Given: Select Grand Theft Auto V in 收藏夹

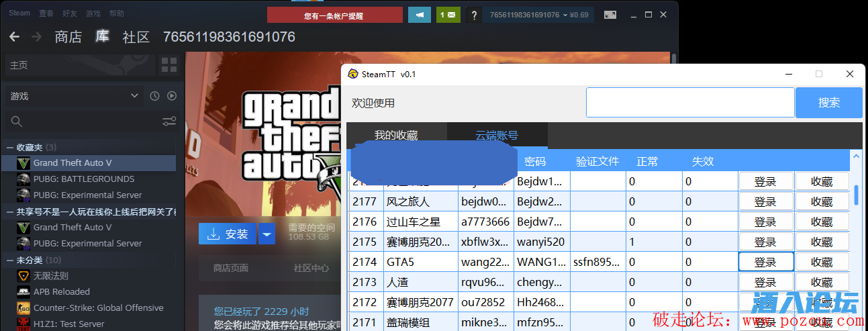Looking at the screenshot, I should click(x=89, y=163).
